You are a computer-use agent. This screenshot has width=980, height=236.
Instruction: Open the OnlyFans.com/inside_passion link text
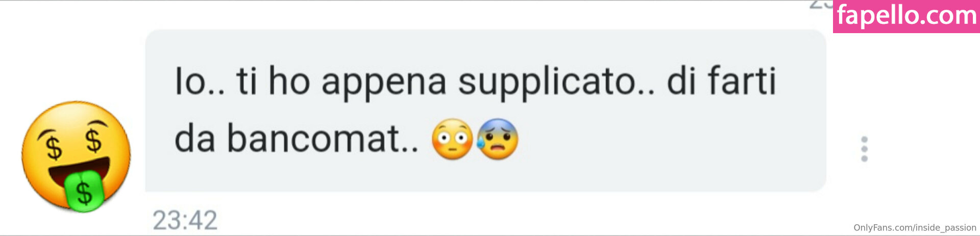(x=915, y=227)
